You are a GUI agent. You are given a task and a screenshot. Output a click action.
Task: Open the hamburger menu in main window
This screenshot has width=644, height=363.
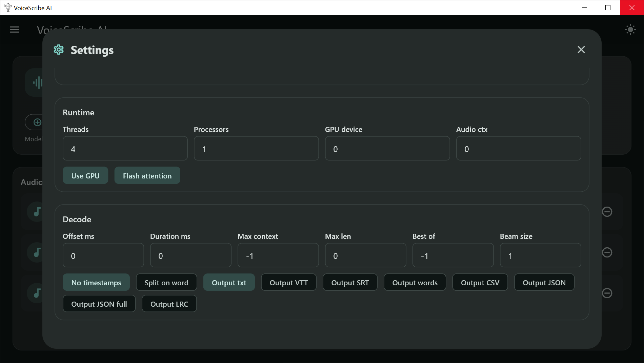pos(15,30)
